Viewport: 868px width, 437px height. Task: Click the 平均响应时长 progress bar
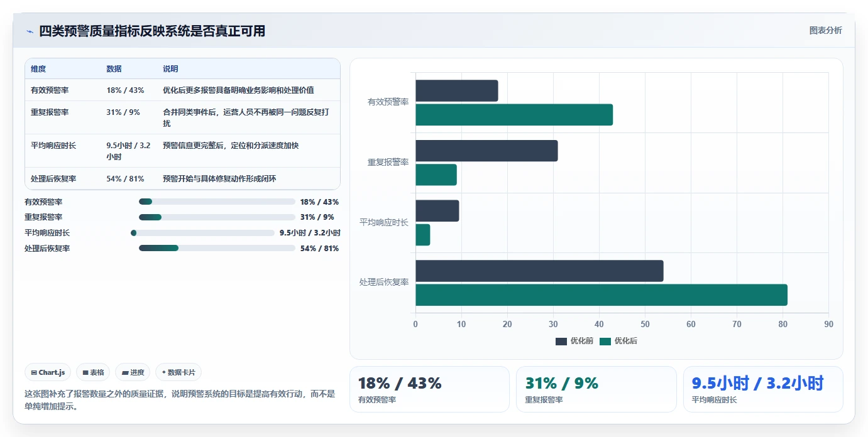203,233
